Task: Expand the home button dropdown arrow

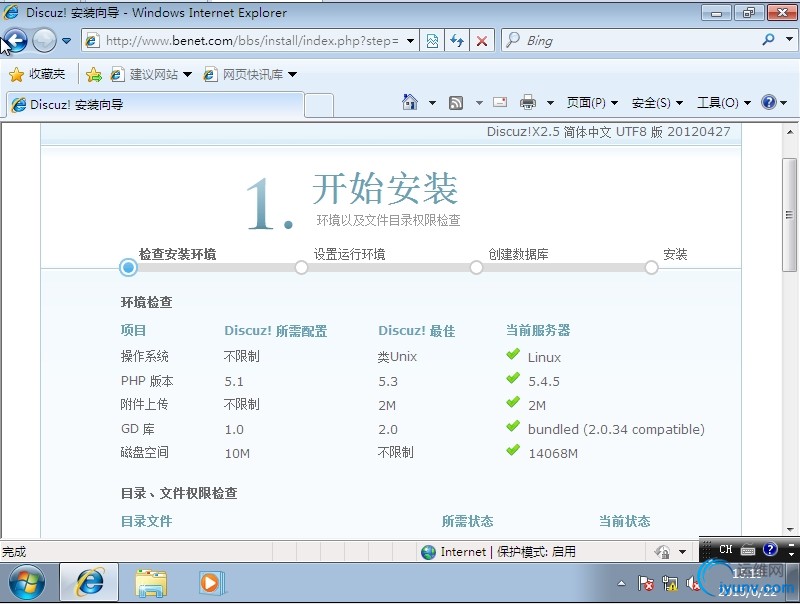Action: pos(432,103)
